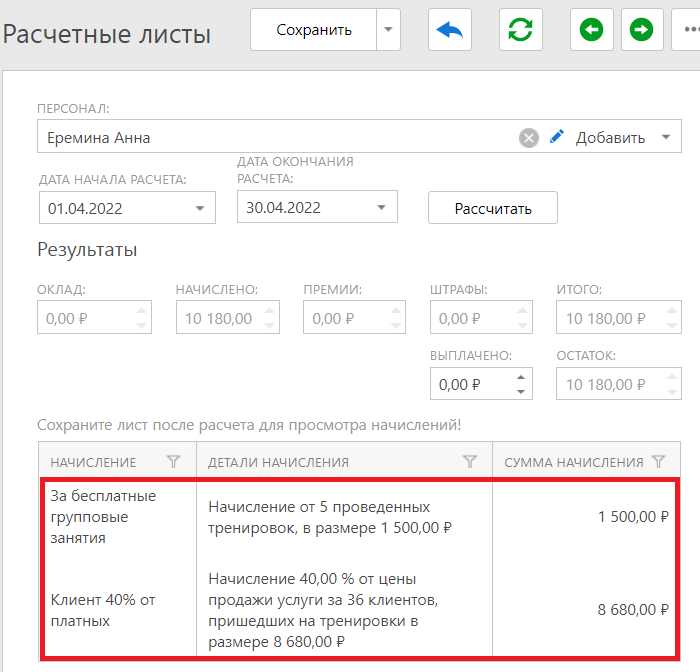Click the Сохранить button
The width and height of the screenshot is (700, 672).
[313, 30]
